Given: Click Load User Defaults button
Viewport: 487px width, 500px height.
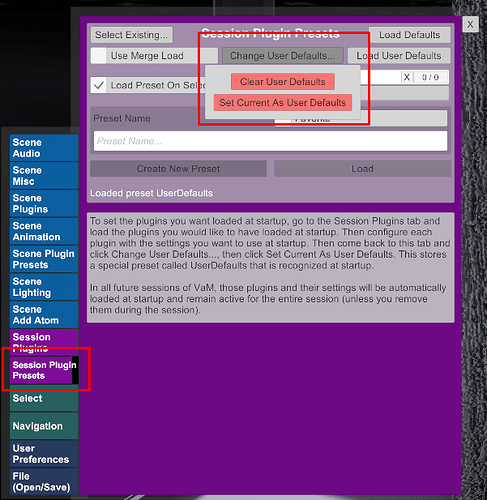Looking at the screenshot, I should click(x=399, y=56).
